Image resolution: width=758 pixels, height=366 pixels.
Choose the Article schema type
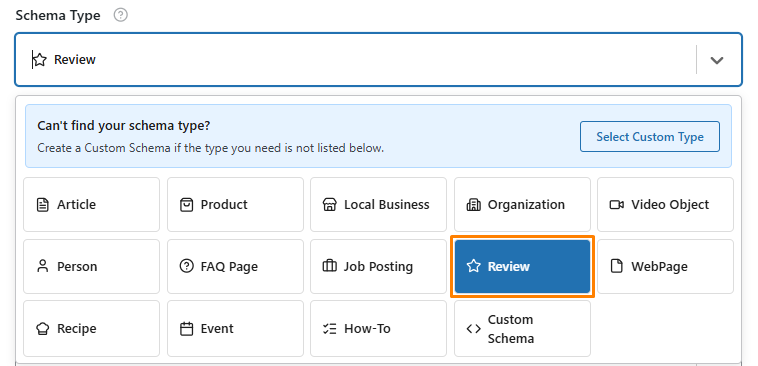tap(91, 205)
